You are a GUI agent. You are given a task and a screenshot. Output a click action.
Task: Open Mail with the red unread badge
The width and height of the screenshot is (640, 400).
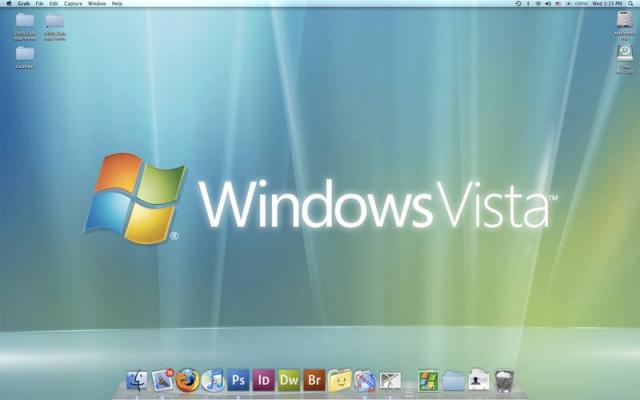pos(163,380)
